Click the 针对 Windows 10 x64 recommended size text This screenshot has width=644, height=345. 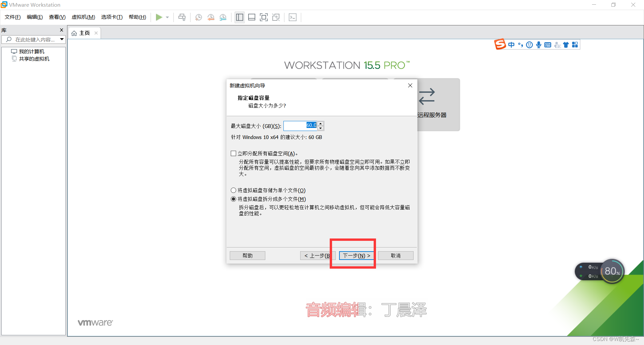coord(276,137)
